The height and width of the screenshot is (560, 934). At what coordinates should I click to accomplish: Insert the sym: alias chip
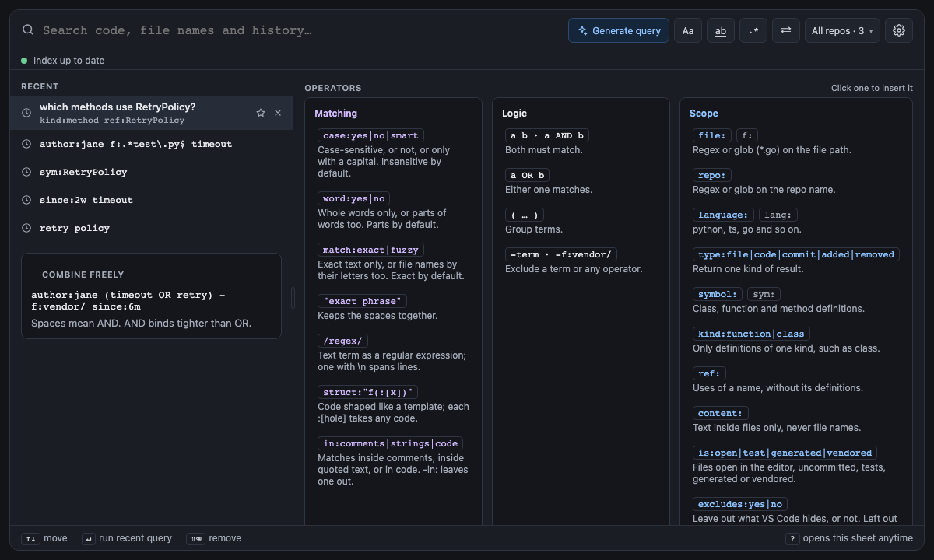click(764, 294)
